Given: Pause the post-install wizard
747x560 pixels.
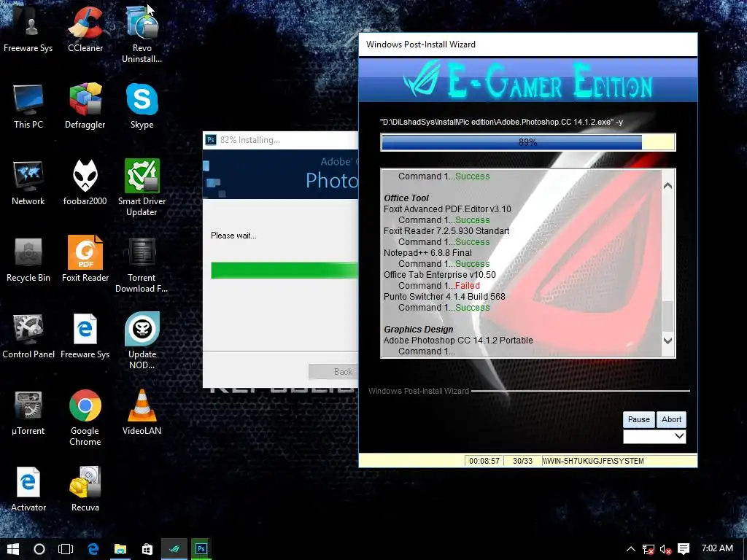Looking at the screenshot, I should click(638, 419).
